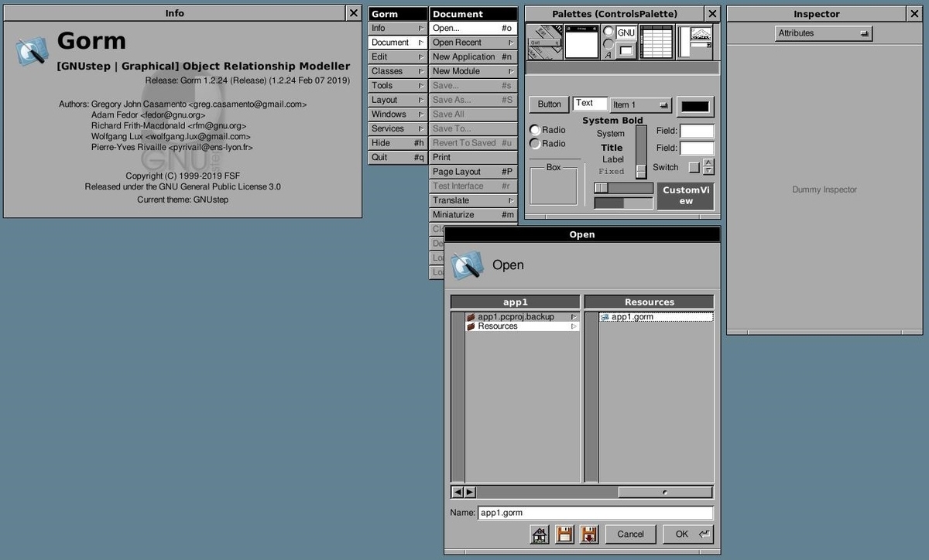Click the Gorm app icon in Info window
Viewport: 929px width, 560px height.
[x=32, y=50]
